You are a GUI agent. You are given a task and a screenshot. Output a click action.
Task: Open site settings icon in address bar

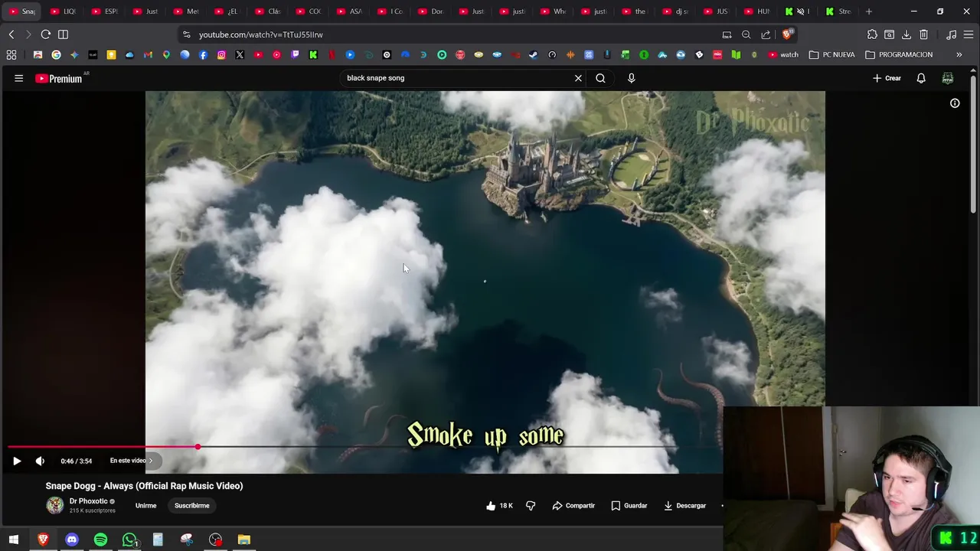pos(186,34)
